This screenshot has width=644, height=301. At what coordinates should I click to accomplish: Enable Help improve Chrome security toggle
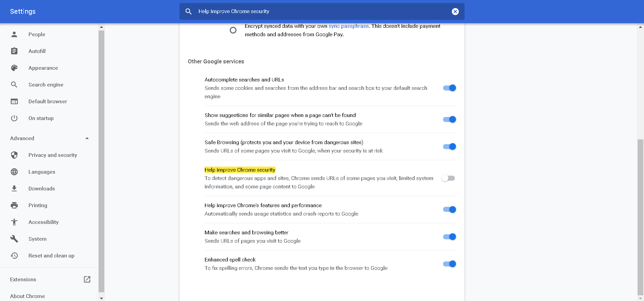coord(448,178)
